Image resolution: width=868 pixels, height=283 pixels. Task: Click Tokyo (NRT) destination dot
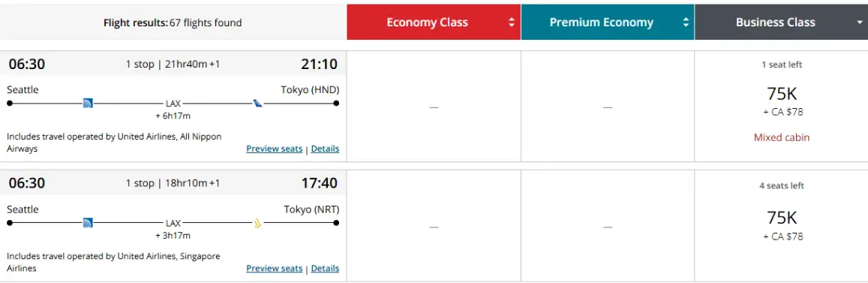click(337, 223)
